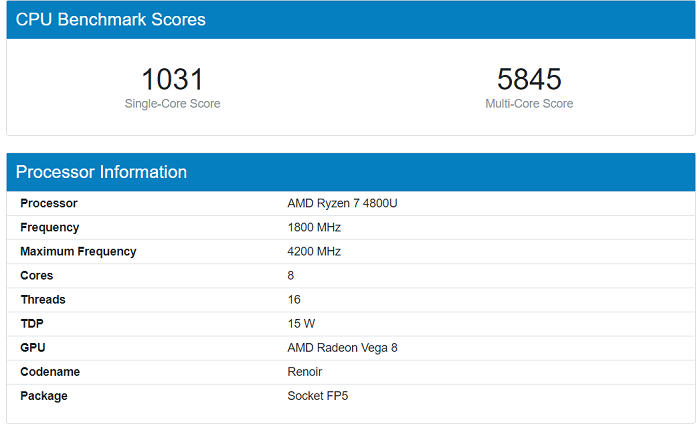This screenshot has width=700, height=424.
Task: Click the 1031 single-core score number
Action: (172, 80)
